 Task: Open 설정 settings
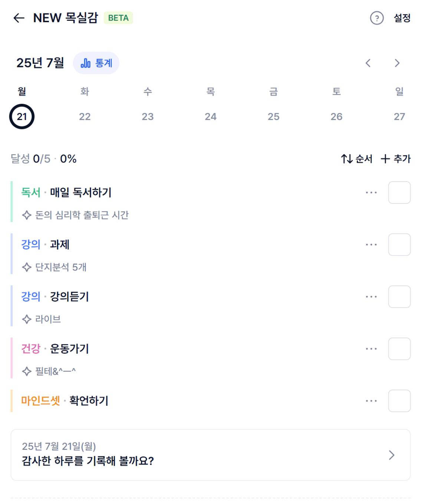pos(402,18)
